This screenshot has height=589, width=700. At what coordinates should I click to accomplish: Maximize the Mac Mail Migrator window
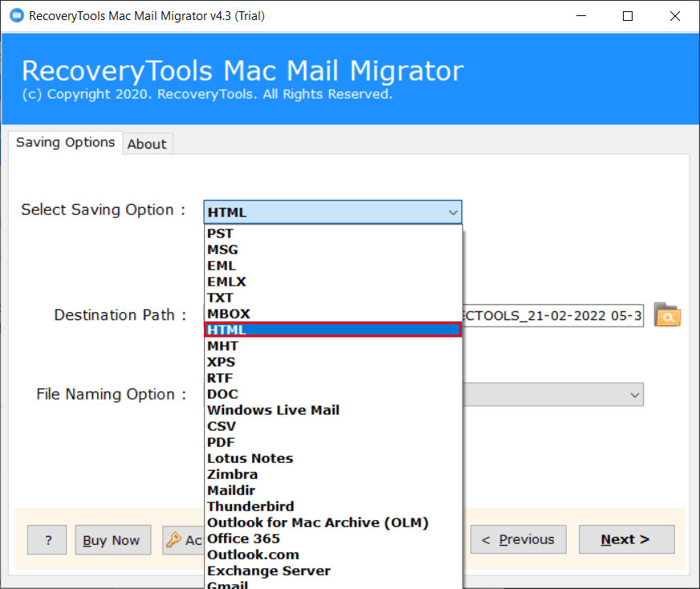point(628,16)
